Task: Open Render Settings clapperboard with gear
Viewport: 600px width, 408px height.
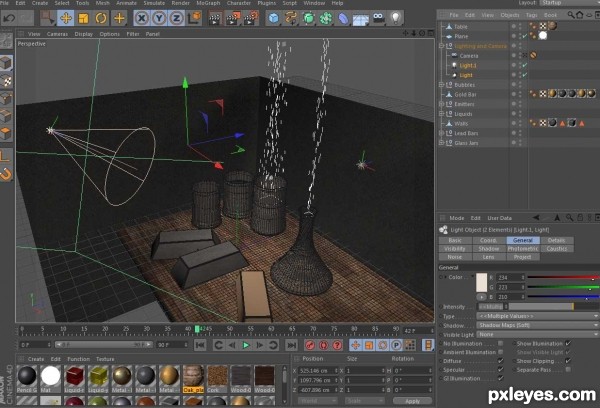Action: click(250, 18)
